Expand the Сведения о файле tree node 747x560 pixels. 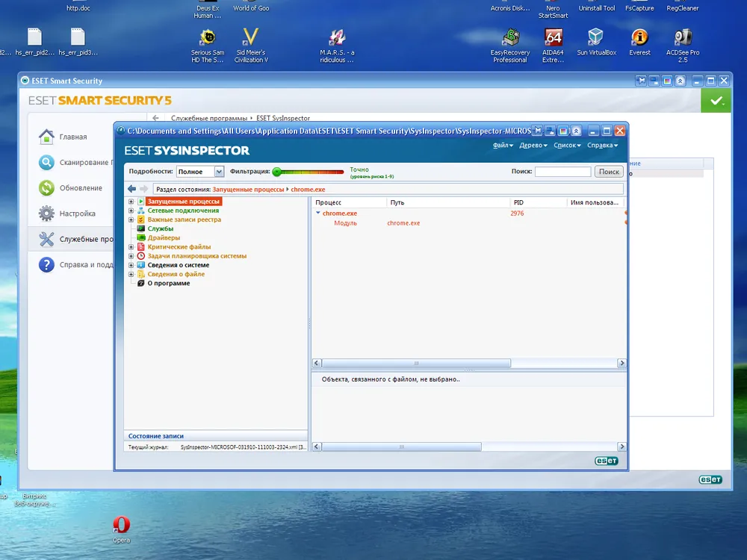coord(131,274)
